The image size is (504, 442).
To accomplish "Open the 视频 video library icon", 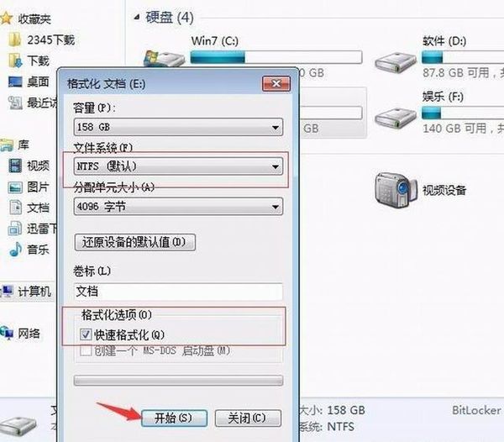I will click(x=15, y=166).
